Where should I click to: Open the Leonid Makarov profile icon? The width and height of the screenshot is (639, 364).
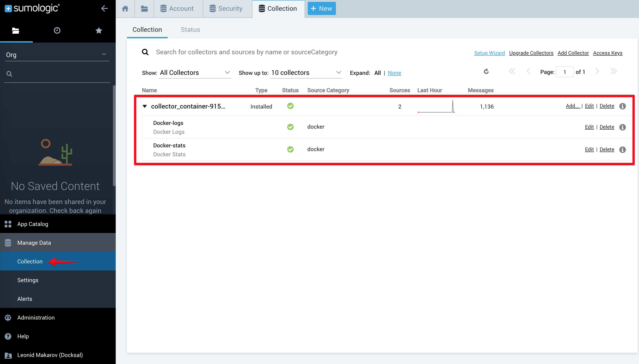(8, 355)
